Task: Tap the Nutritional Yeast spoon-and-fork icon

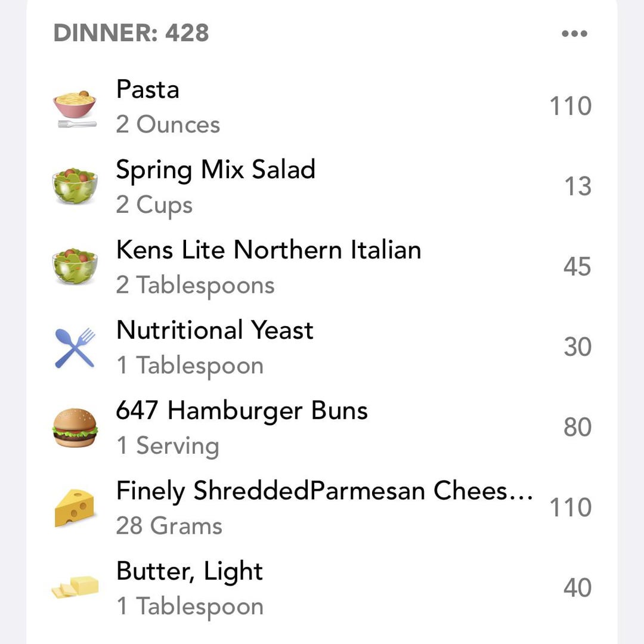Action: click(x=75, y=348)
